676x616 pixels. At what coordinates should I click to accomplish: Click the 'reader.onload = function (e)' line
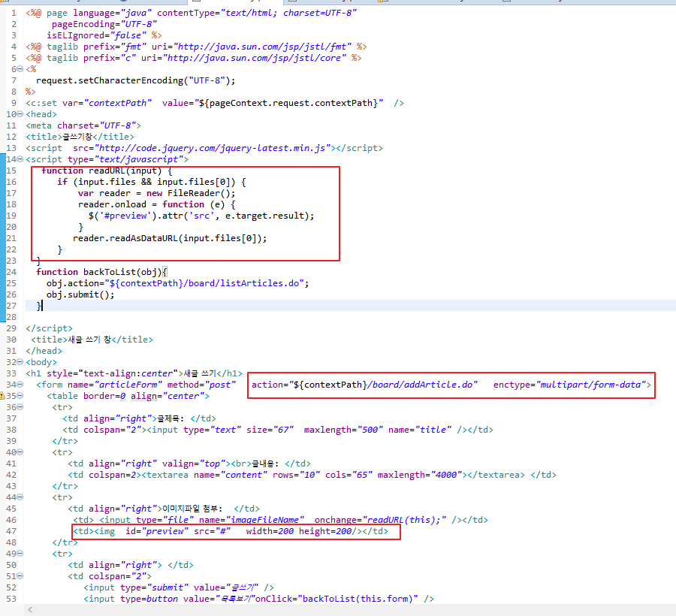156,204
